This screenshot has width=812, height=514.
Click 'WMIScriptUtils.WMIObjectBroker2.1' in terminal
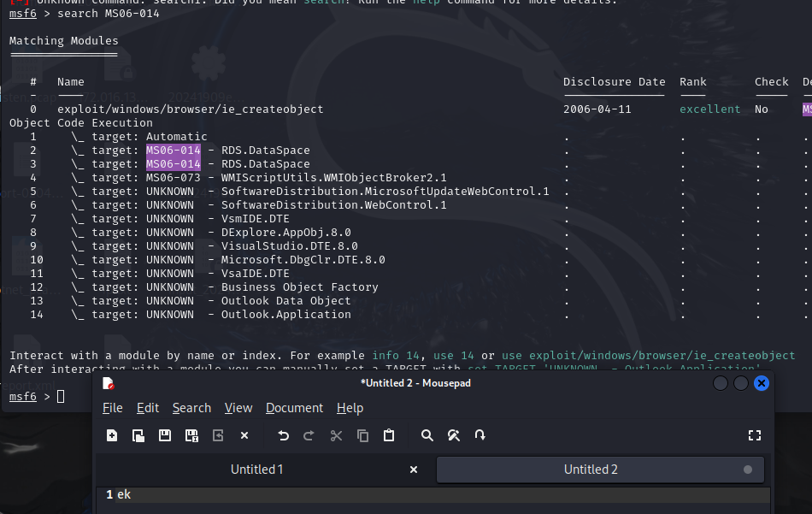[x=333, y=178]
